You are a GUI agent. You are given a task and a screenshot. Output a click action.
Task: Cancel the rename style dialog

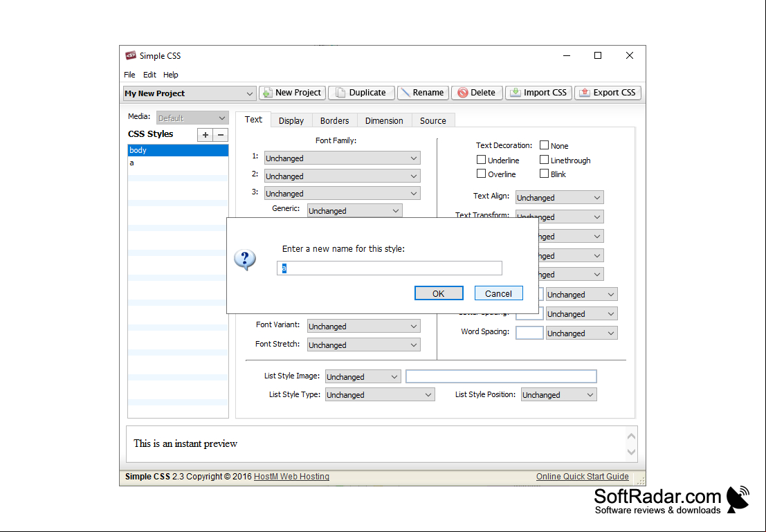tap(498, 293)
